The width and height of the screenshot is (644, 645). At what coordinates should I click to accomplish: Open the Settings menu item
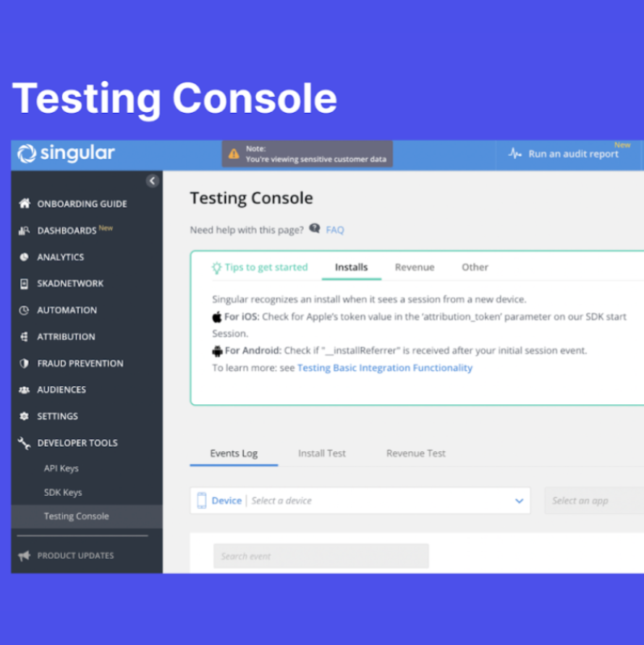(57, 416)
